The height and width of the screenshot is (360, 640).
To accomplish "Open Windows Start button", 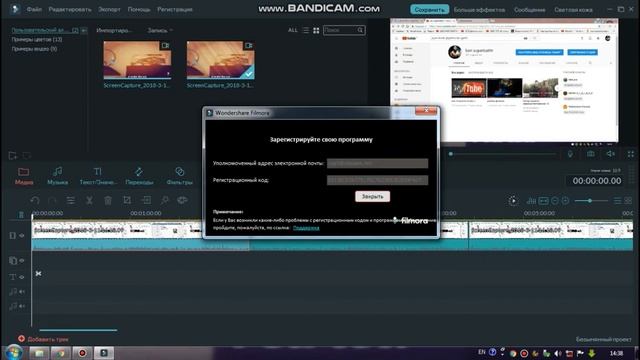I will [x=14, y=352].
